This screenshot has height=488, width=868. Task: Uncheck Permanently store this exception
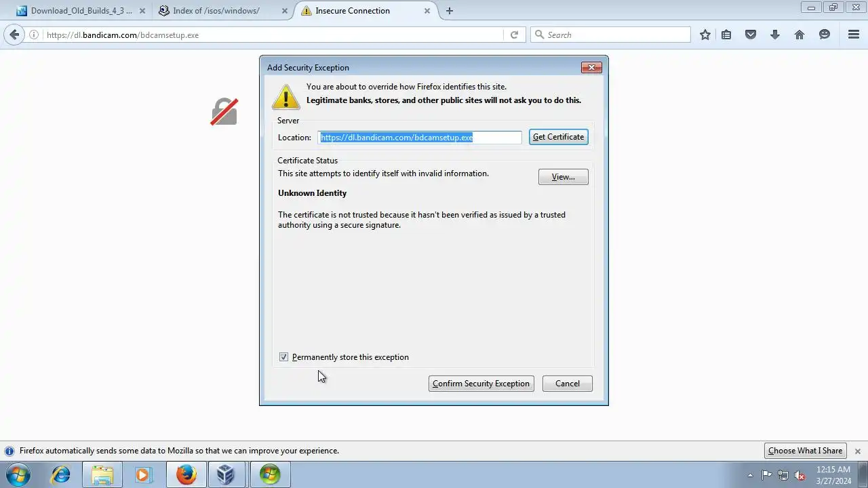click(x=283, y=357)
